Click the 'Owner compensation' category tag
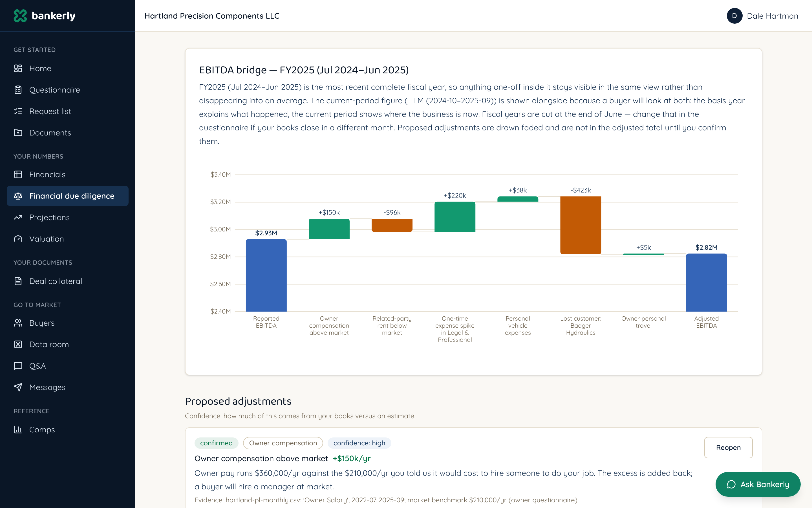 [283, 443]
